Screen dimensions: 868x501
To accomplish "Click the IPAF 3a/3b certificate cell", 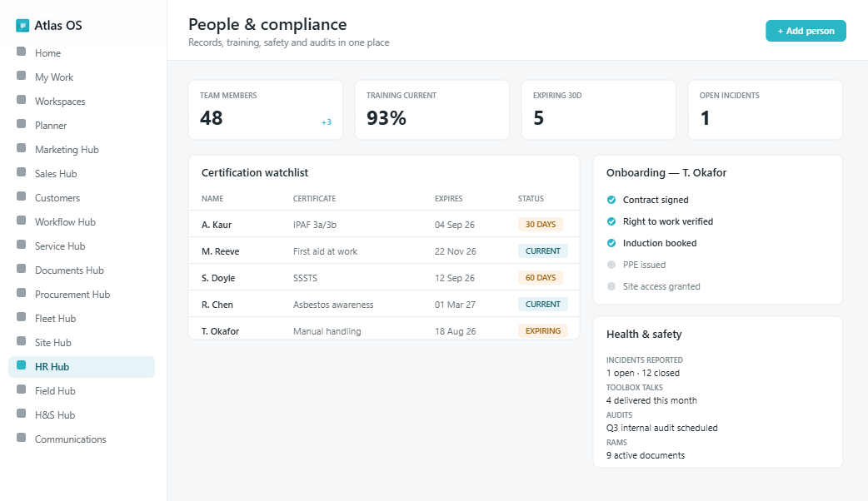I will 314,225.
